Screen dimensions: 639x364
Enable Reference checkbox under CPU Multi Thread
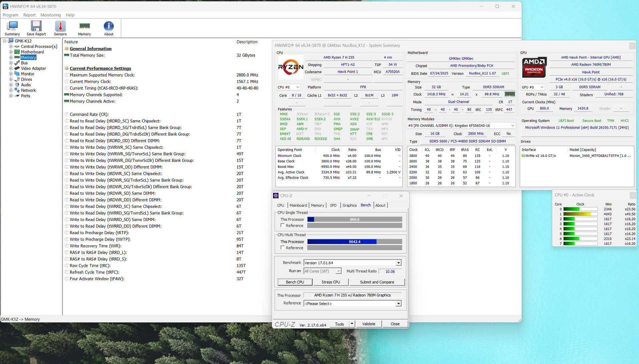click(283, 248)
